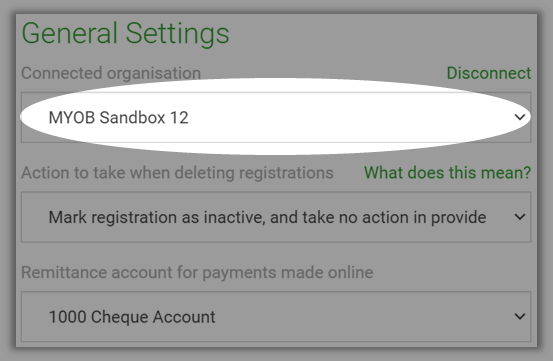Open the 'What does this mean?' help link

447,173
